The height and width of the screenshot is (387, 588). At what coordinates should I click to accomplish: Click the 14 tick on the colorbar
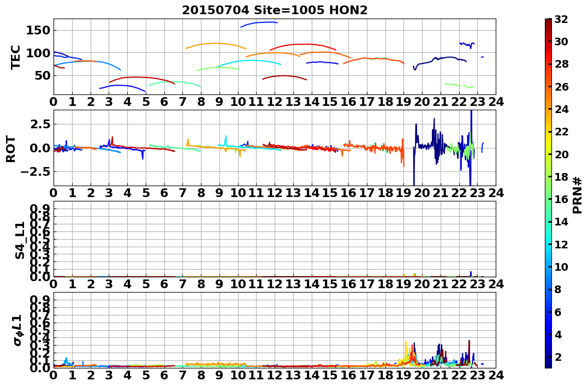tap(561, 222)
